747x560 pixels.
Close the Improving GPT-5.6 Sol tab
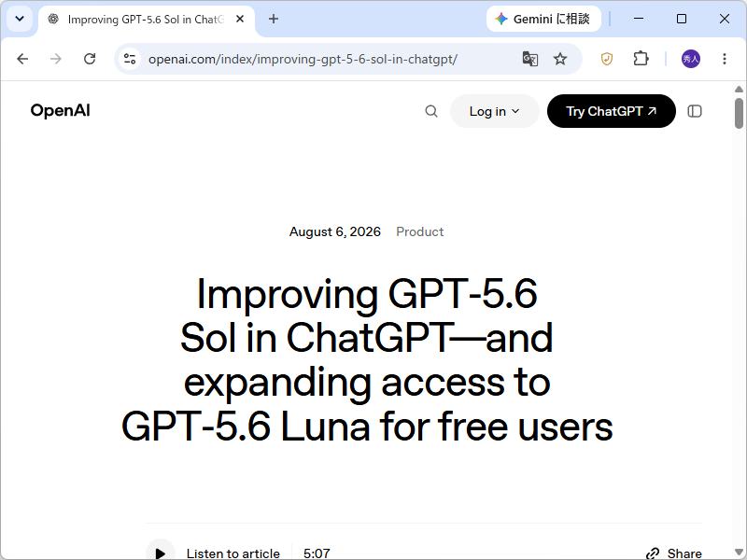point(240,19)
